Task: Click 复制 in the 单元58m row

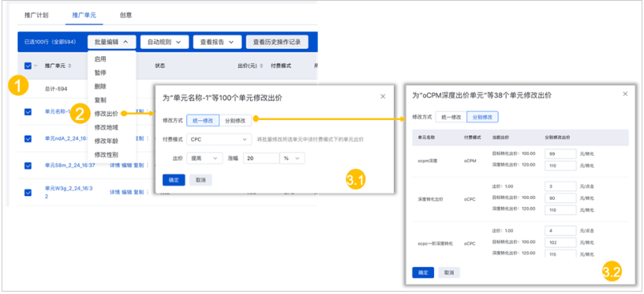Action: (139, 165)
